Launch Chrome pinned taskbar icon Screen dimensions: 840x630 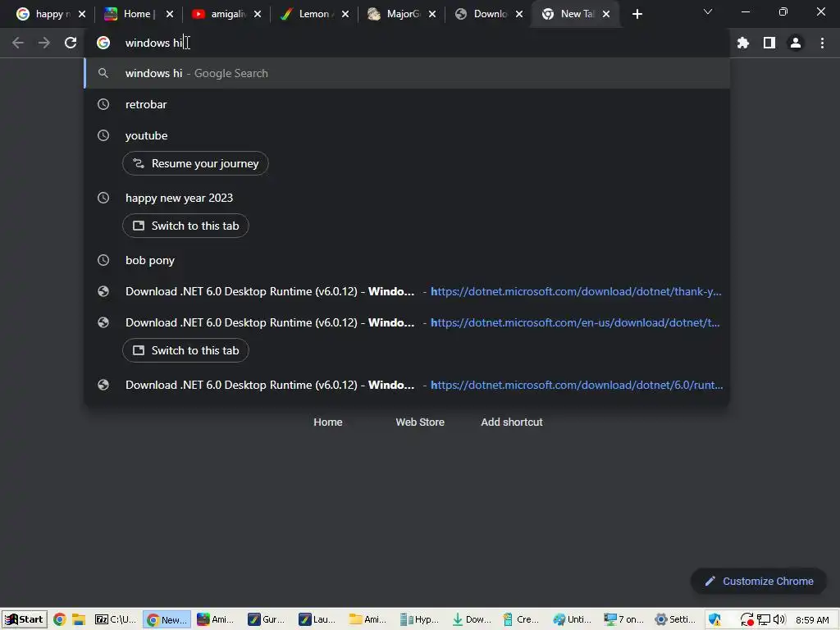tap(59, 620)
